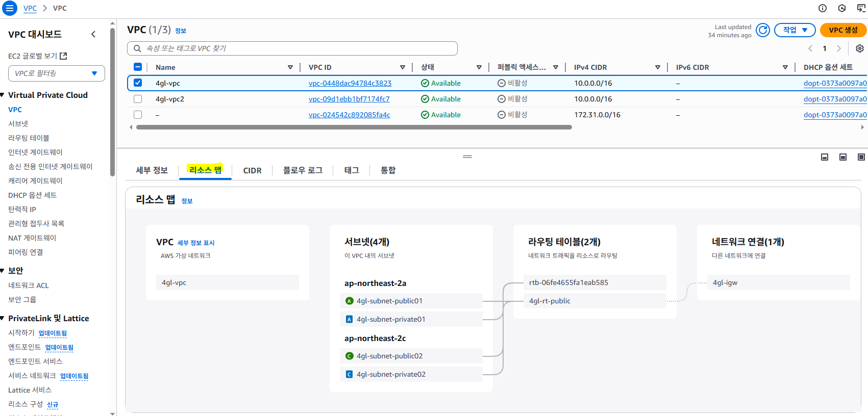
Task: Click Available status icon for 4gl-vpc2
Action: [x=425, y=99]
